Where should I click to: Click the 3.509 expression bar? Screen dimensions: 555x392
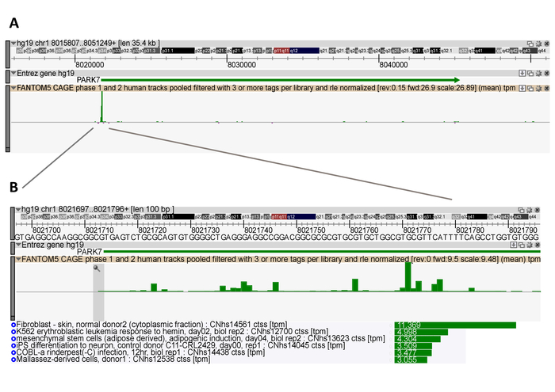pyautogui.click(x=413, y=346)
